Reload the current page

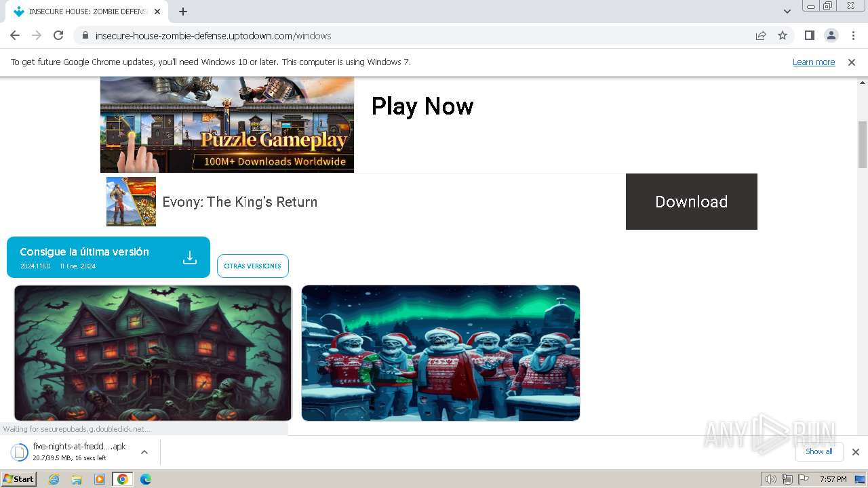click(x=58, y=35)
